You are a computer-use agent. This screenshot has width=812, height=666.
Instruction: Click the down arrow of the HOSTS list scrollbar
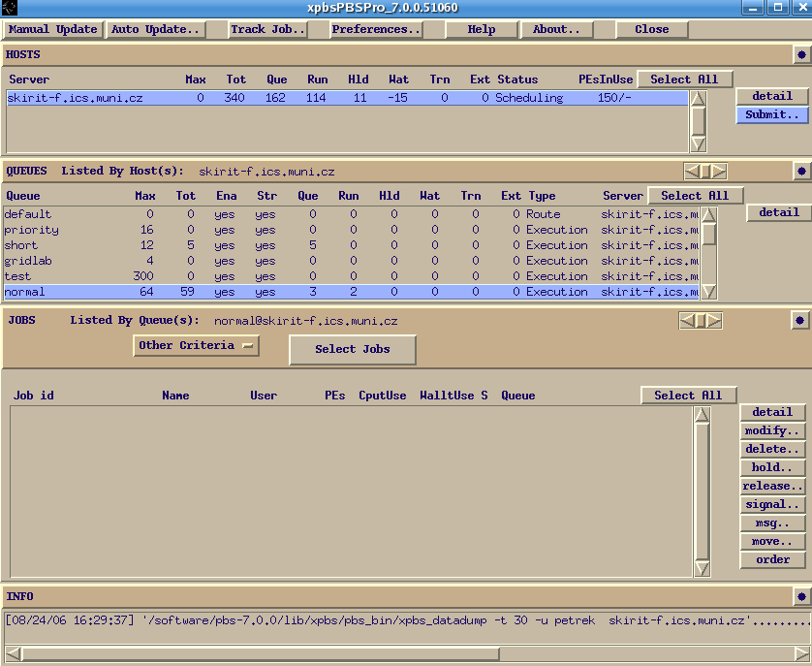698,143
